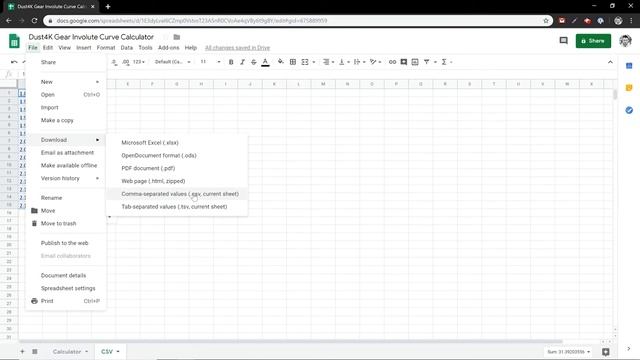Open the Sum summary dropdown

[569, 352]
